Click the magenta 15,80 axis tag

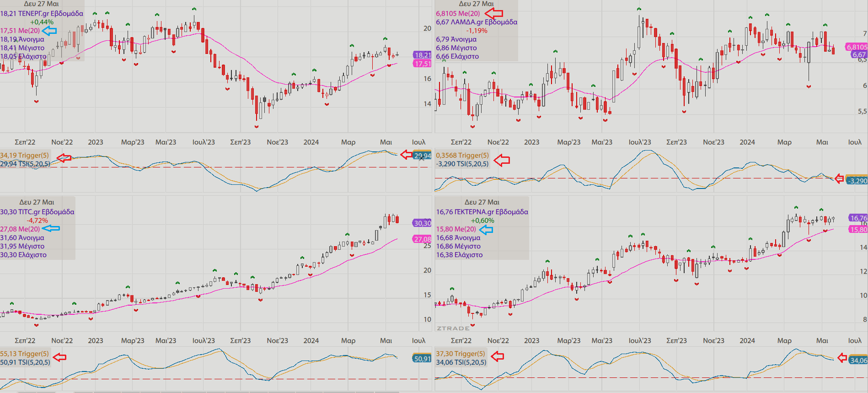[858, 230]
